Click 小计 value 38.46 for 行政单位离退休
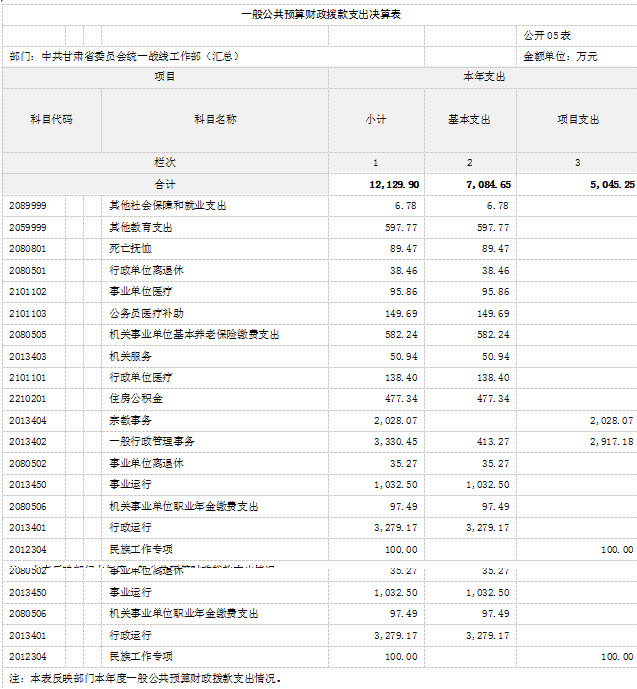 (404, 271)
